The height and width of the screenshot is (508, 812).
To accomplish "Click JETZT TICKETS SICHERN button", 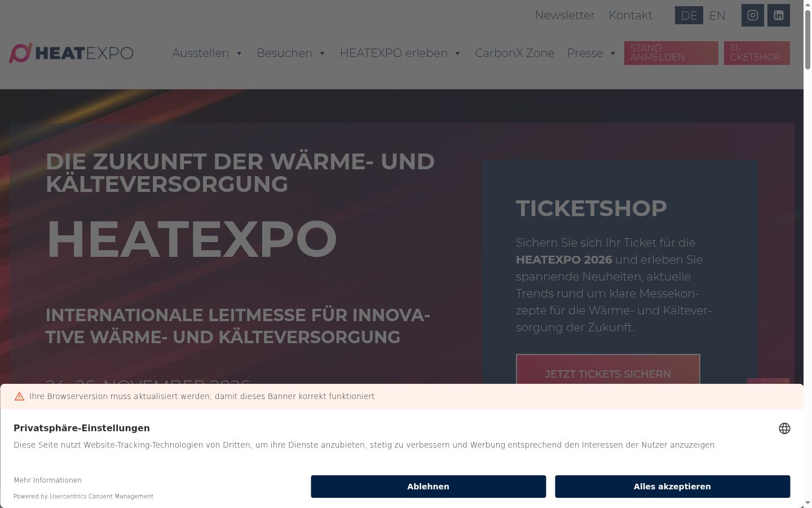I will 608,370.
